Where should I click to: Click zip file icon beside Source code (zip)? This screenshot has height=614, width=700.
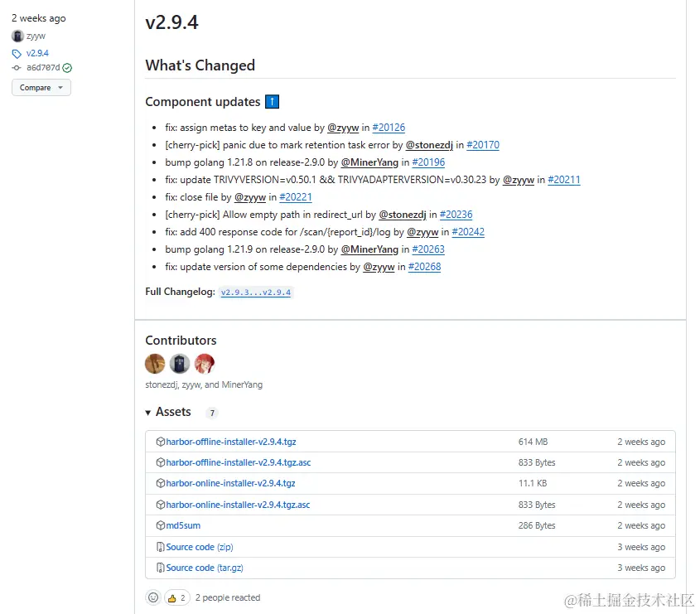pos(160,547)
